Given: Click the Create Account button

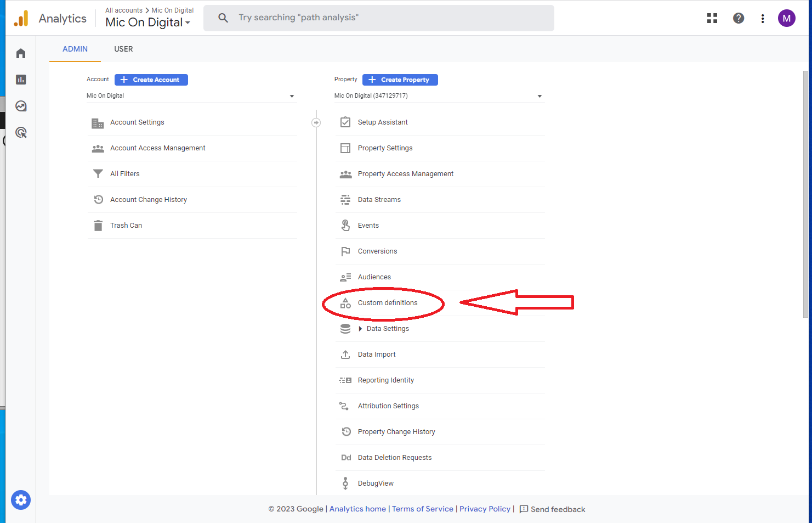Looking at the screenshot, I should point(151,80).
